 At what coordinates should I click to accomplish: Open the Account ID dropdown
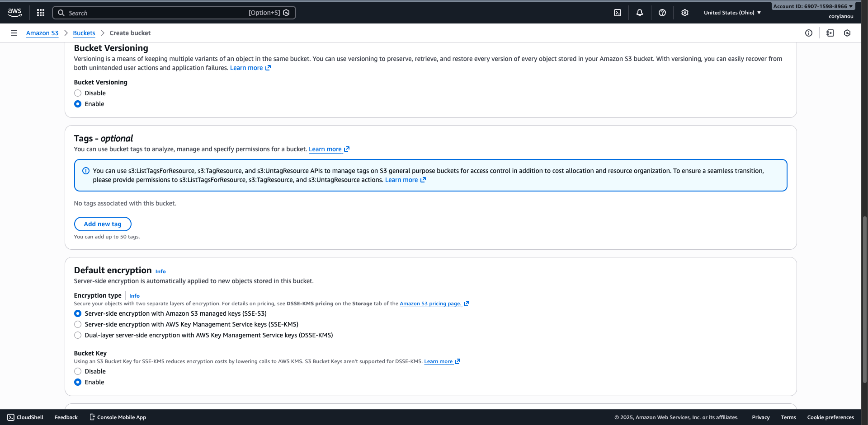[x=812, y=6]
